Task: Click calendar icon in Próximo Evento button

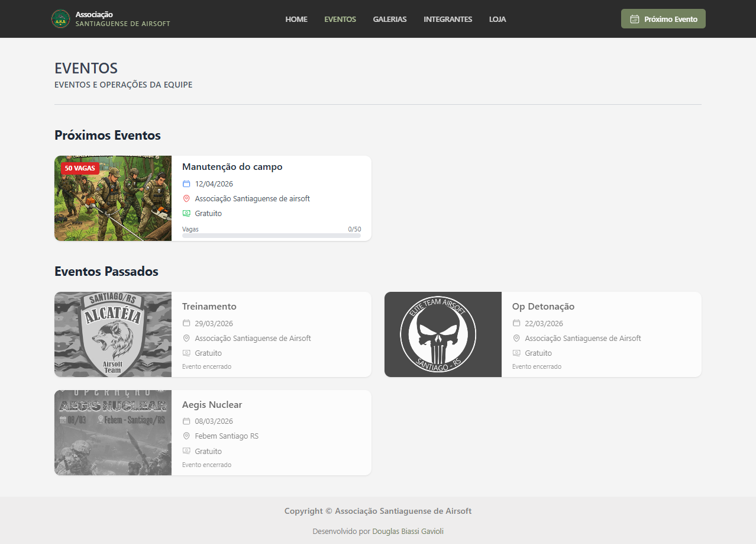Action: [x=635, y=19]
